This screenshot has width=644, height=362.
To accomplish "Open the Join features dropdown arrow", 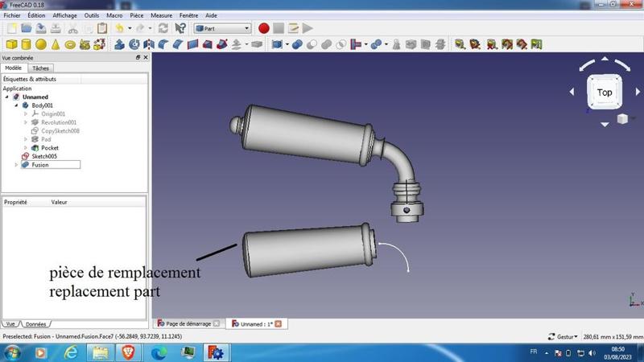I will tap(365, 44).
